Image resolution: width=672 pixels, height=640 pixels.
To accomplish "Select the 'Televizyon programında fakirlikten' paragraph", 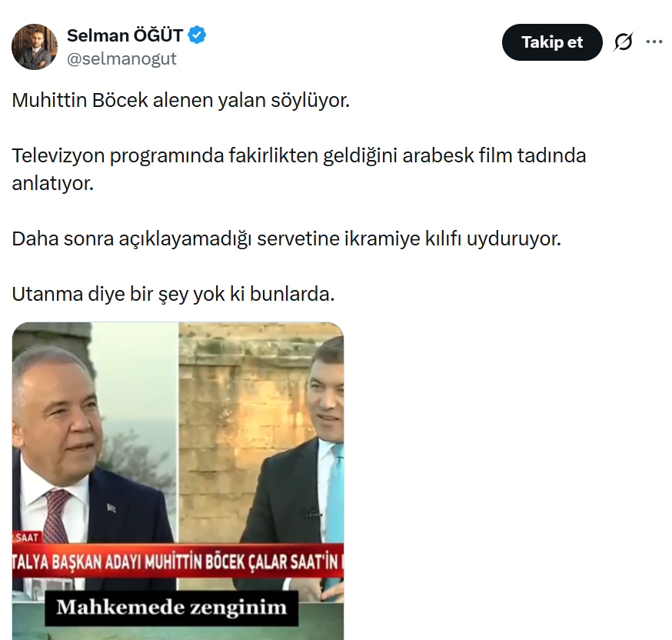I will tap(299, 169).
